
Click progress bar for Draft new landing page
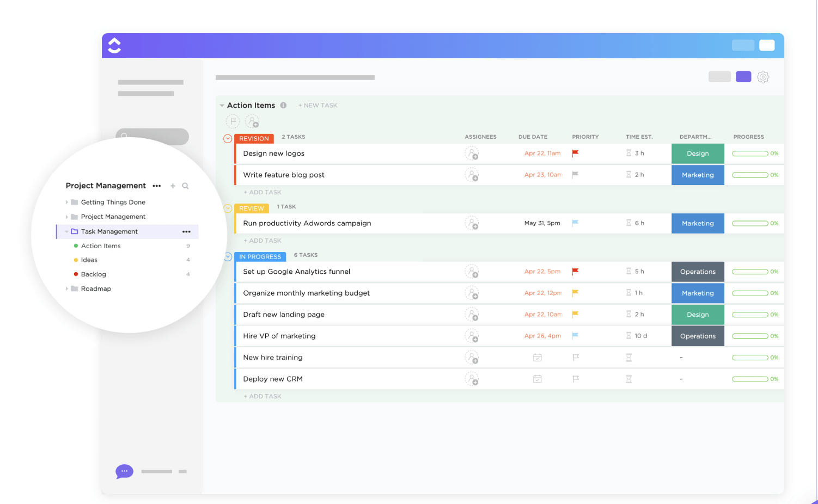pyautogui.click(x=750, y=315)
